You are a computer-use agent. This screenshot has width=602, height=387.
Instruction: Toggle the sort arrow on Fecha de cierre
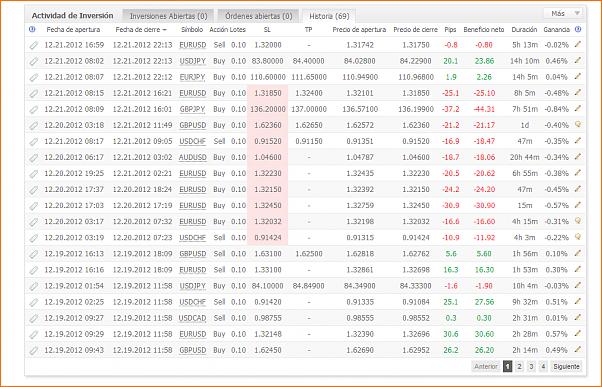(x=165, y=30)
